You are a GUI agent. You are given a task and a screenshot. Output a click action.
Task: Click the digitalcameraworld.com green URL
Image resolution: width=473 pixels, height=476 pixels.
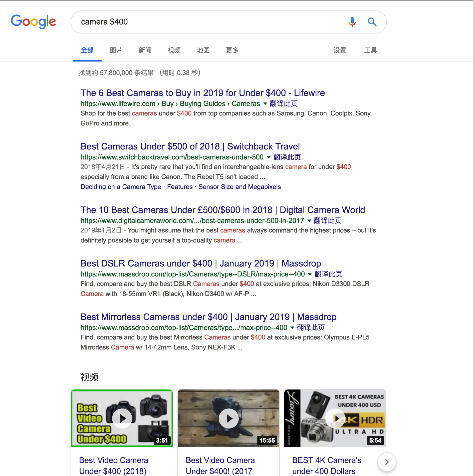coord(192,221)
